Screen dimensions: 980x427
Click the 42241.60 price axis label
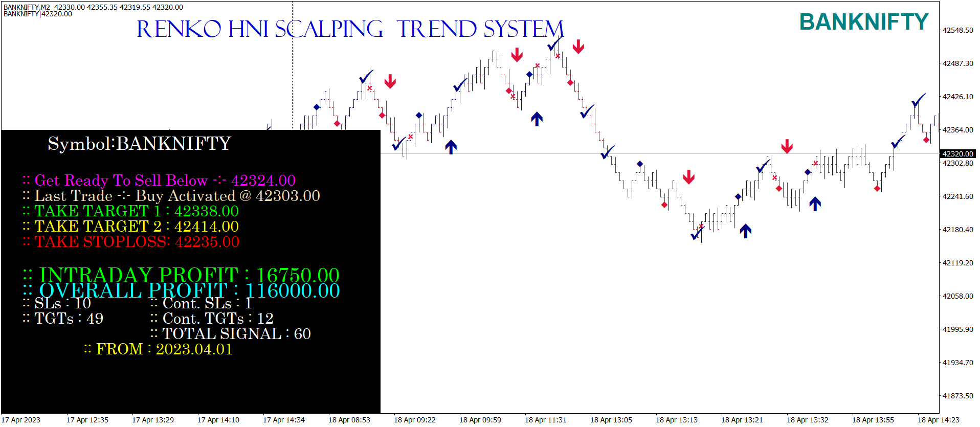tap(957, 196)
